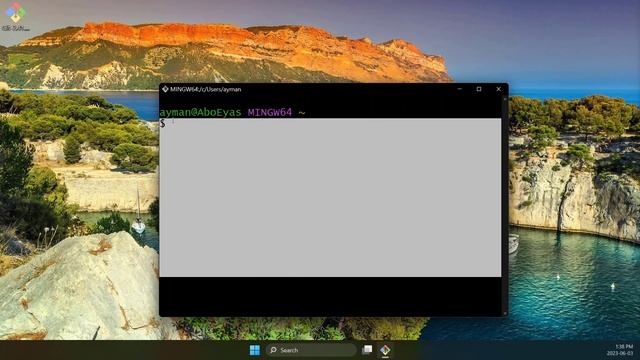Click the terminal's vertical scrollbar
The image size is (640, 360).
505,206
